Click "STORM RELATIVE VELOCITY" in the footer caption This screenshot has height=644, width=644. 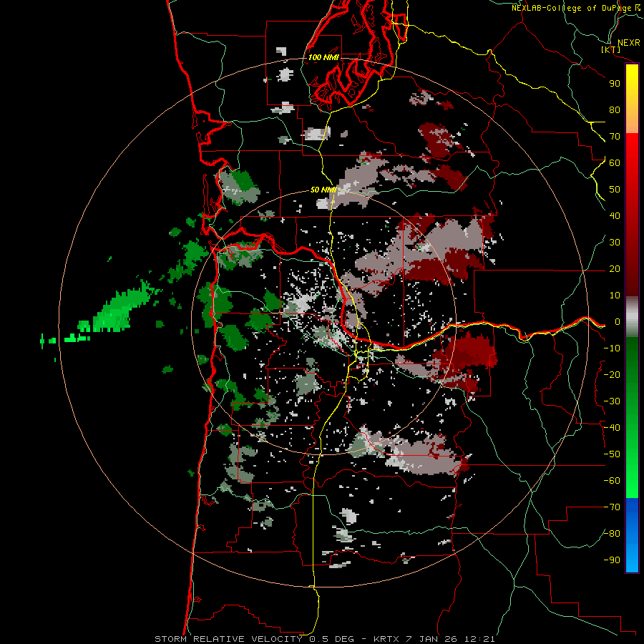(x=228, y=639)
